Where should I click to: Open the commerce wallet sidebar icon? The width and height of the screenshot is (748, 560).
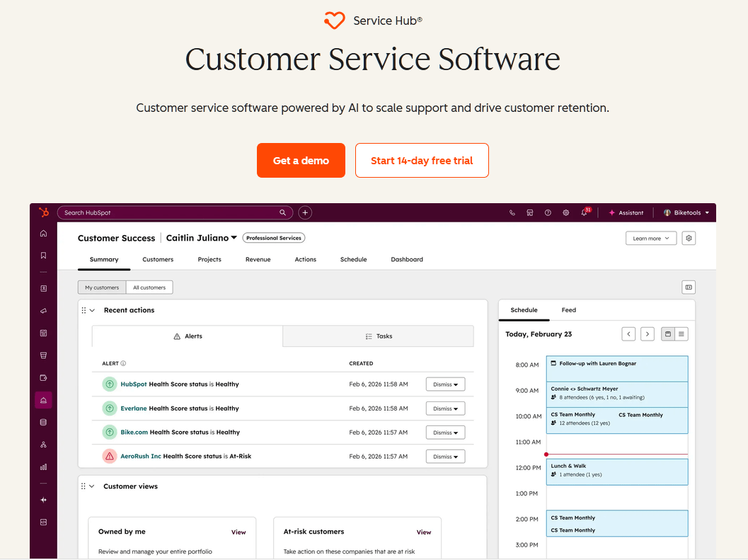point(43,377)
